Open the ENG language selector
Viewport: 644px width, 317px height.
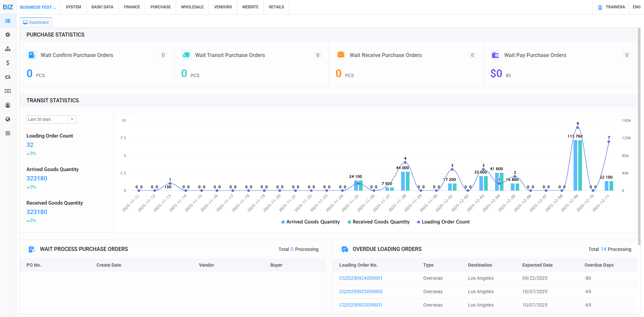[636, 7]
